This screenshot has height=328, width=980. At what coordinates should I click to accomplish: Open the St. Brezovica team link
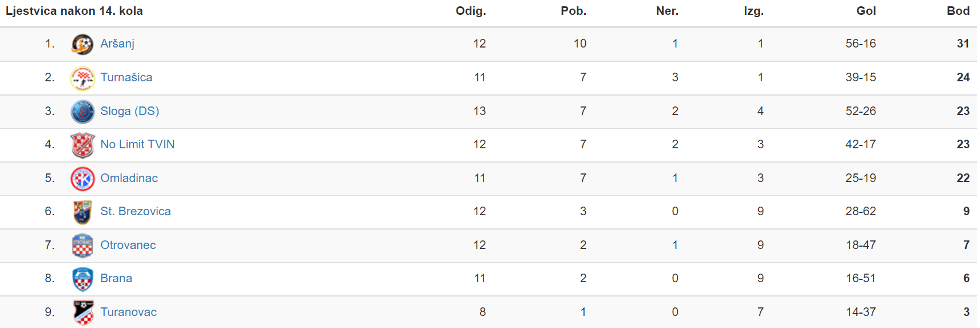pyautogui.click(x=136, y=211)
